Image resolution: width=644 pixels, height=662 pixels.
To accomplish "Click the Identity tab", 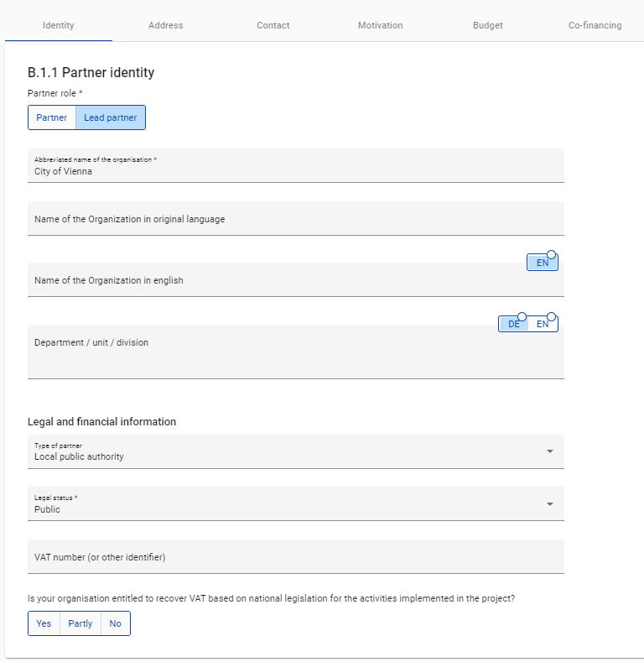I will tap(58, 25).
